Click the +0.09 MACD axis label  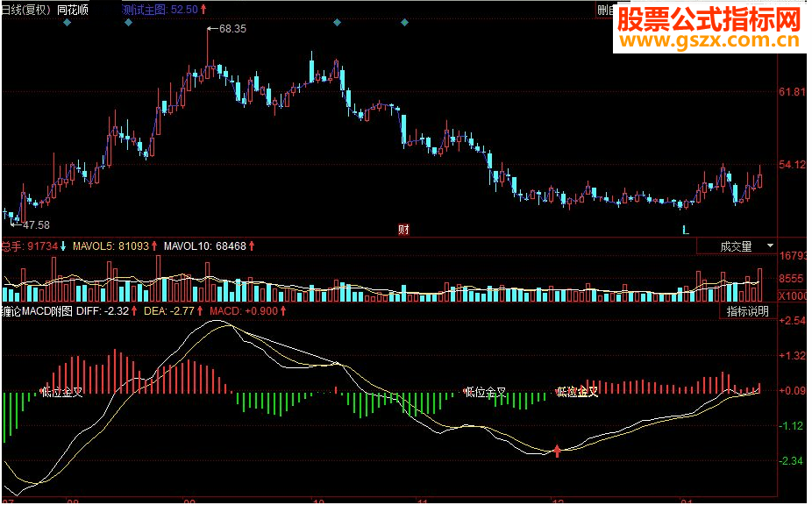point(793,390)
